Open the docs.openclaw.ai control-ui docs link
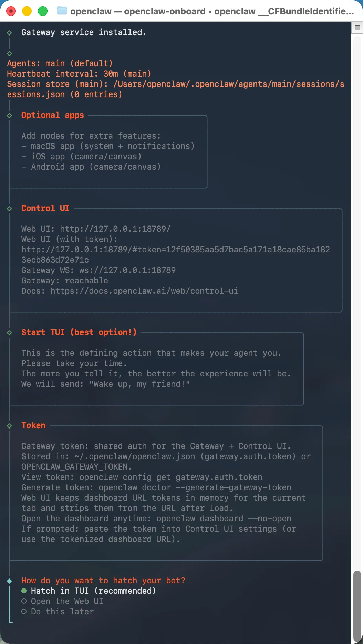The width and height of the screenshot is (363, 644). tap(144, 291)
